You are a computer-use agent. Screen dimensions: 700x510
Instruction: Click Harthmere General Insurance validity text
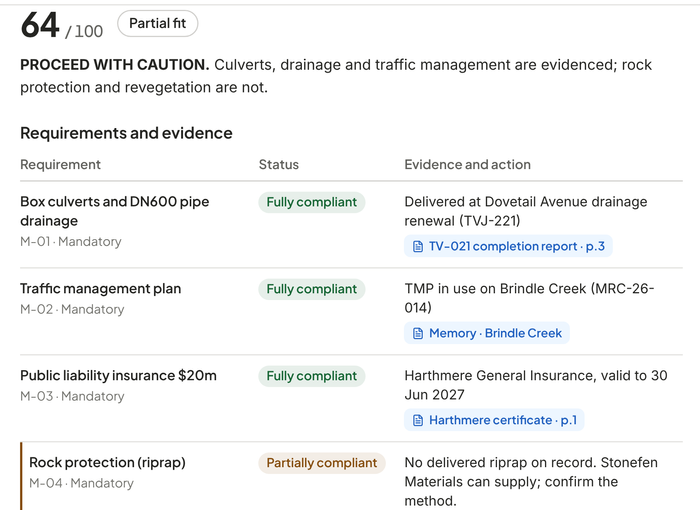coord(536,385)
